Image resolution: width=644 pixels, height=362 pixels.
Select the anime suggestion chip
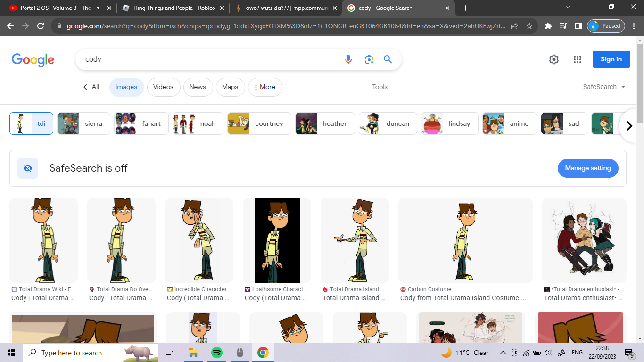coord(510,123)
